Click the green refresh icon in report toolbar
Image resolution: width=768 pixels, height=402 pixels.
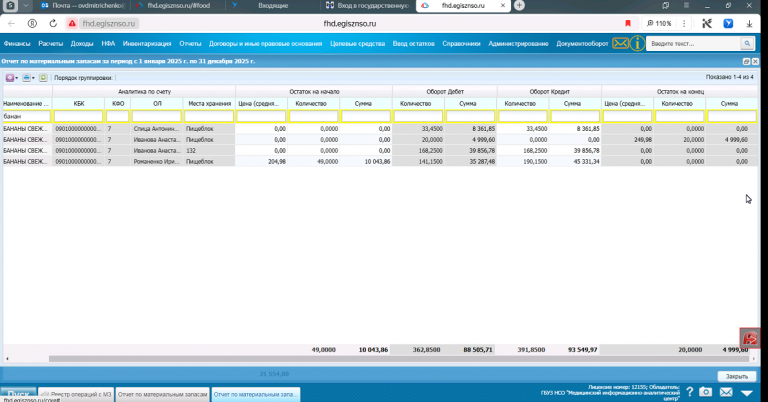tap(43, 78)
